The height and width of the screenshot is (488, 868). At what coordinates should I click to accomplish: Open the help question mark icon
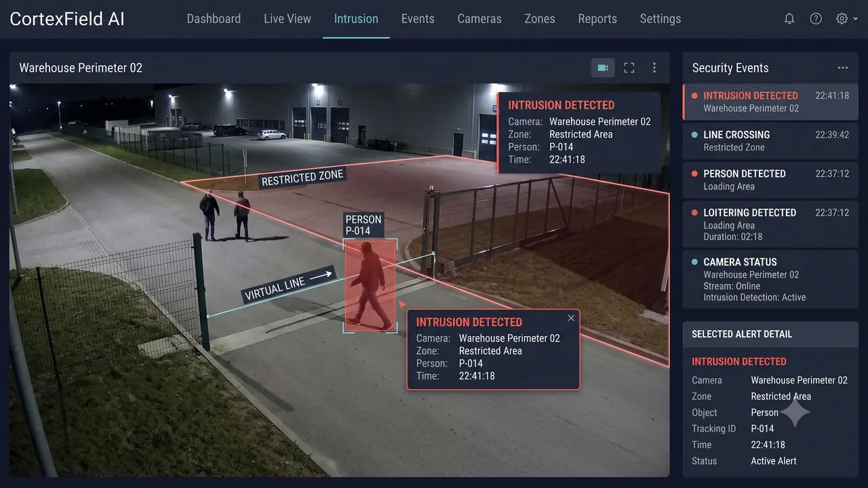(x=816, y=19)
